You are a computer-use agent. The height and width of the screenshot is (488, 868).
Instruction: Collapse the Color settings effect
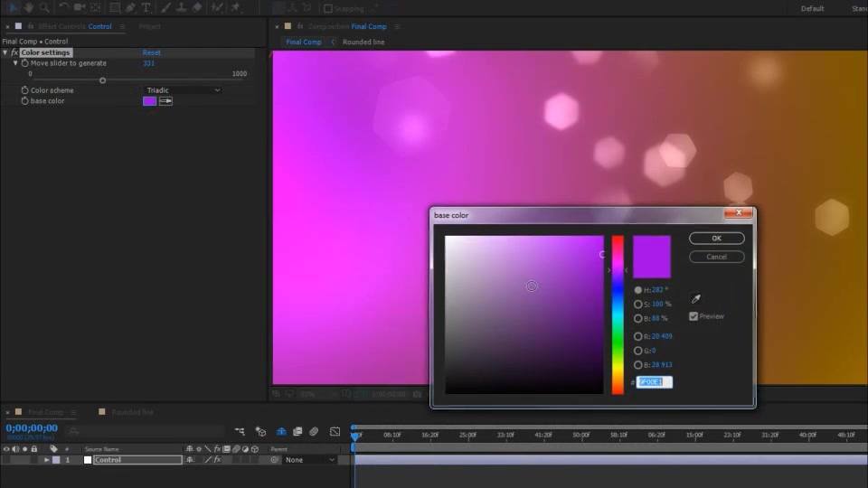[5, 52]
